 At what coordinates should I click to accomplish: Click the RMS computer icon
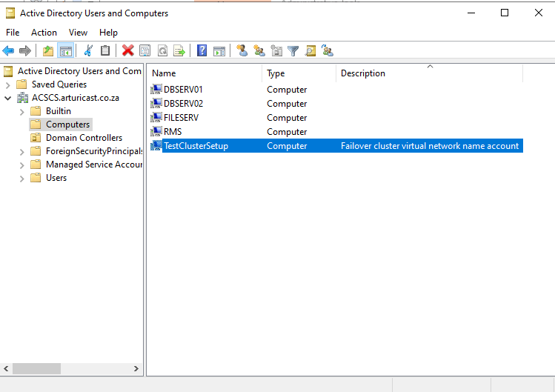pos(156,131)
